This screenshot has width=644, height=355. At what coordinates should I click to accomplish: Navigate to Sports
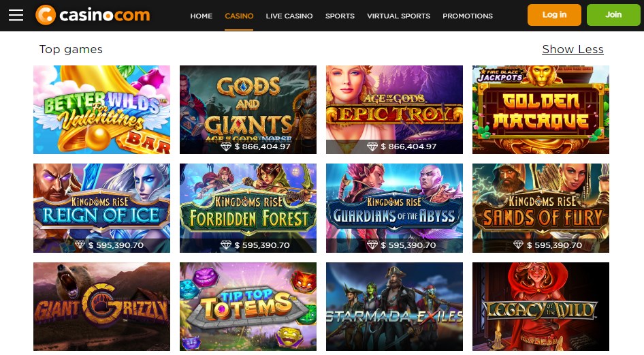pyautogui.click(x=340, y=16)
